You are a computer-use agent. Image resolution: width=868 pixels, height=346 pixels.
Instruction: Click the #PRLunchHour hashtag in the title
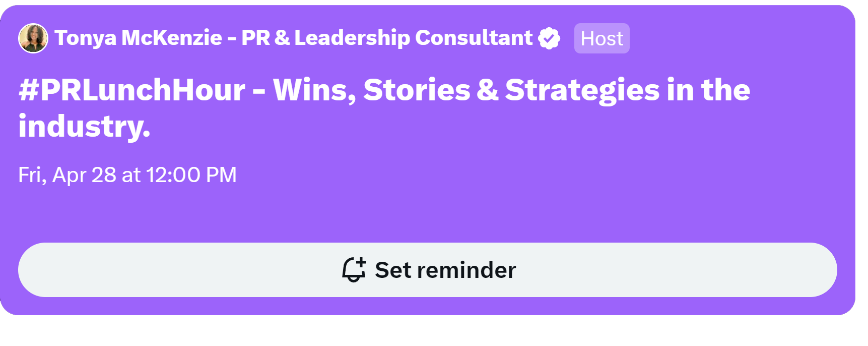pos(132,90)
